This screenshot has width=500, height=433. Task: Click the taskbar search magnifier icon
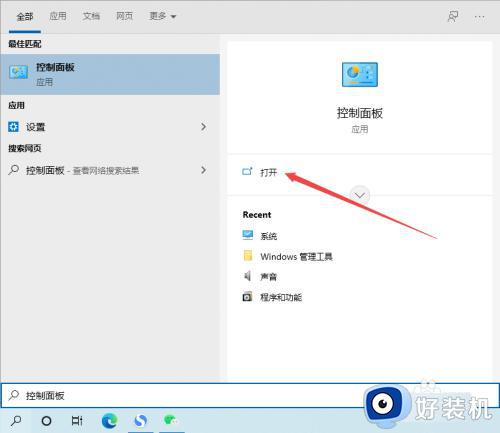(16, 421)
